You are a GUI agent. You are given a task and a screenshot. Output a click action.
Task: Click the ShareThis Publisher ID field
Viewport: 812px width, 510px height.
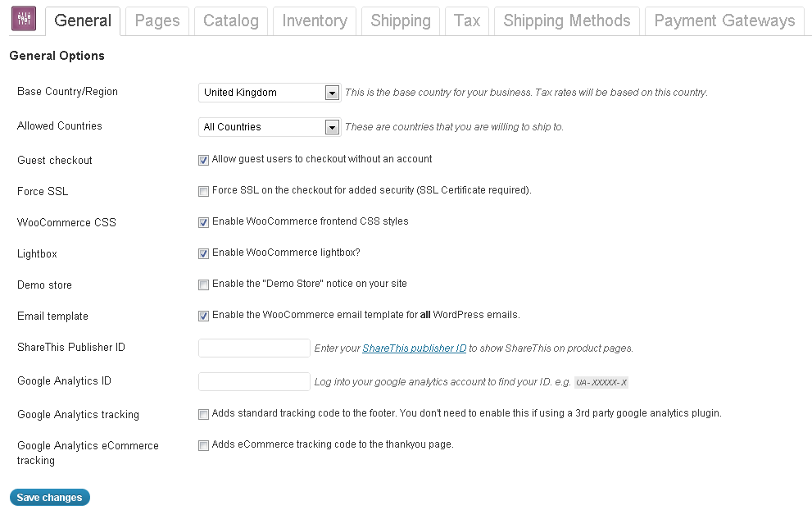click(x=254, y=348)
